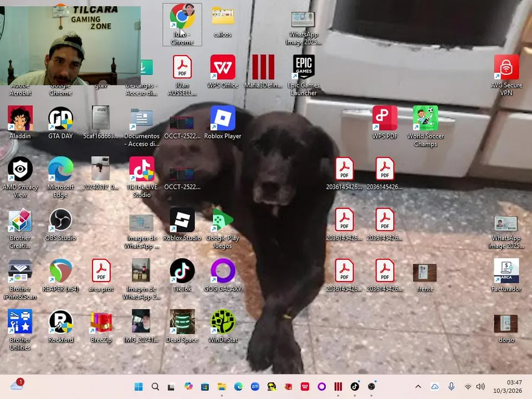Open AVG Secure VPN

point(506,75)
